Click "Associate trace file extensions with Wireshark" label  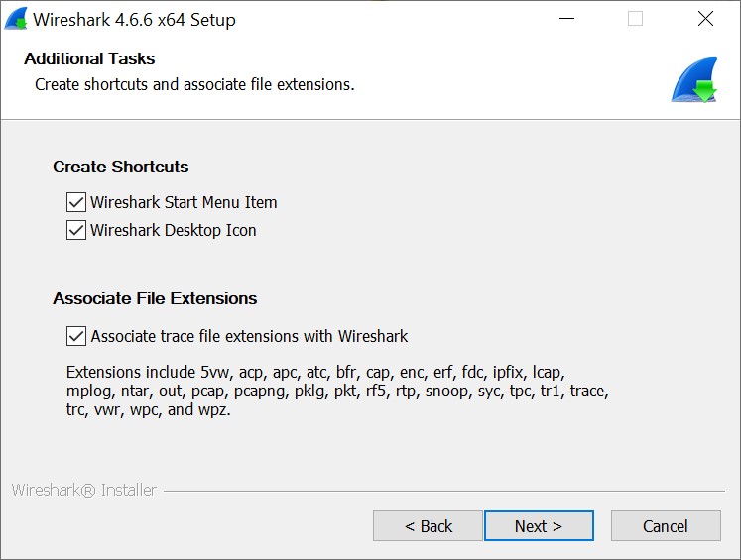point(249,336)
